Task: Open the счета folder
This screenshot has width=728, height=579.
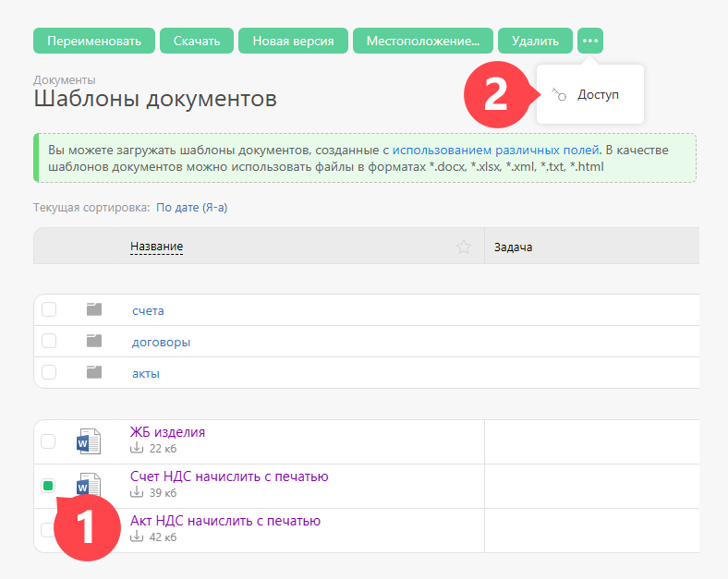Action: pos(148,310)
